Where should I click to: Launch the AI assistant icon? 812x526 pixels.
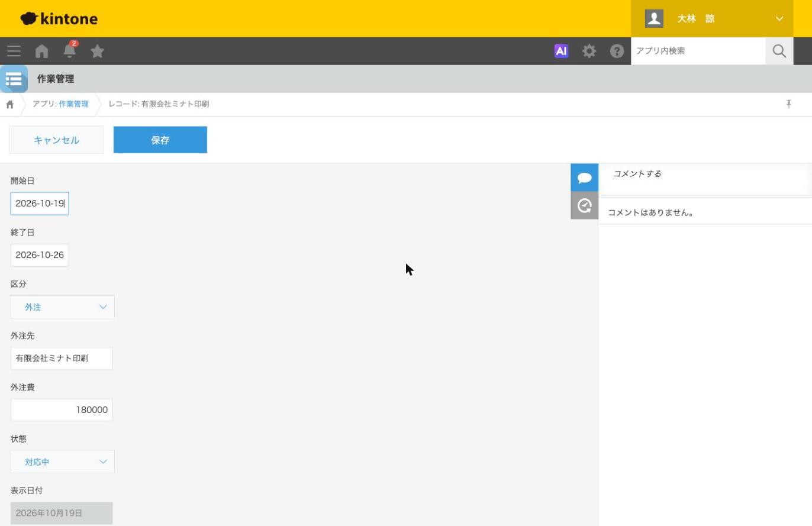click(x=561, y=51)
